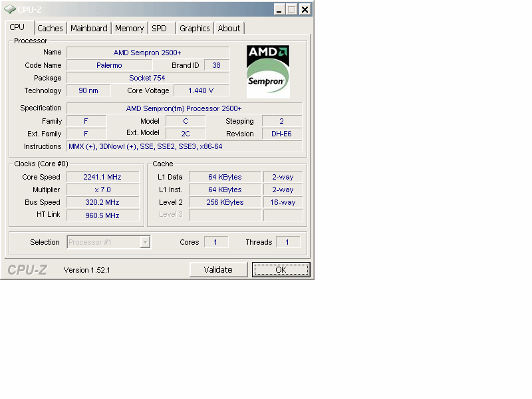Click the Family value F
Image resolution: width=532 pixels, height=399 pixels.
click(x=86, y=121)
